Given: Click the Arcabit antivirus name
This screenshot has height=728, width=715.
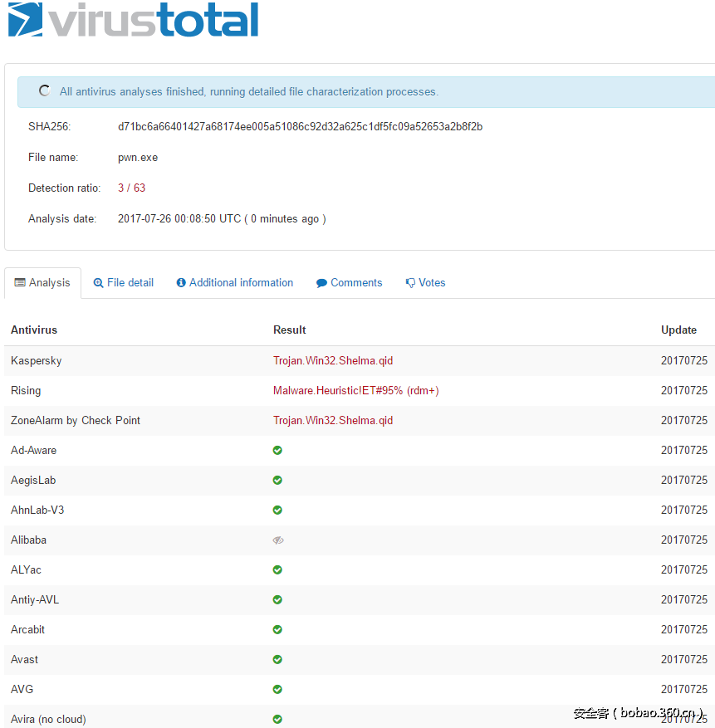Looking at the screenshot, I should click(28, 629).
